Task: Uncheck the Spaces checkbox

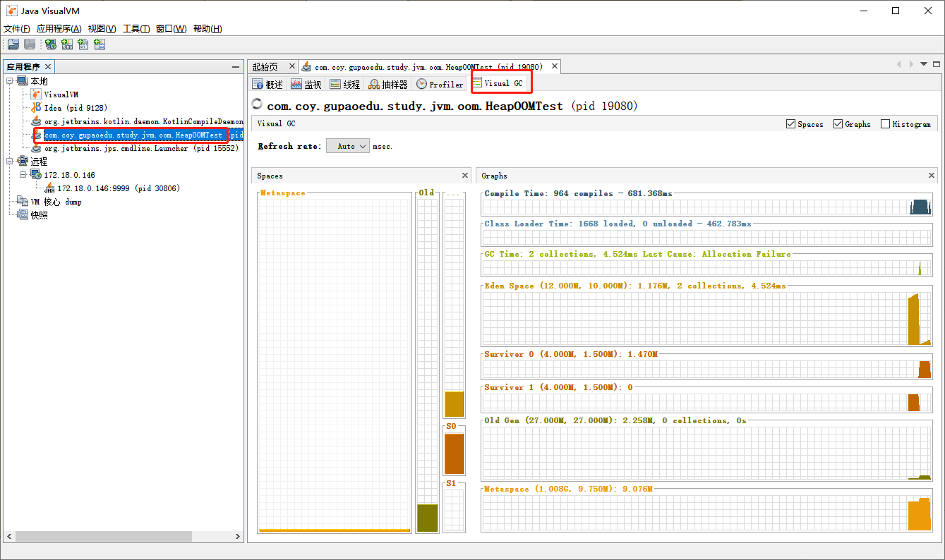Action: point(790,124)
